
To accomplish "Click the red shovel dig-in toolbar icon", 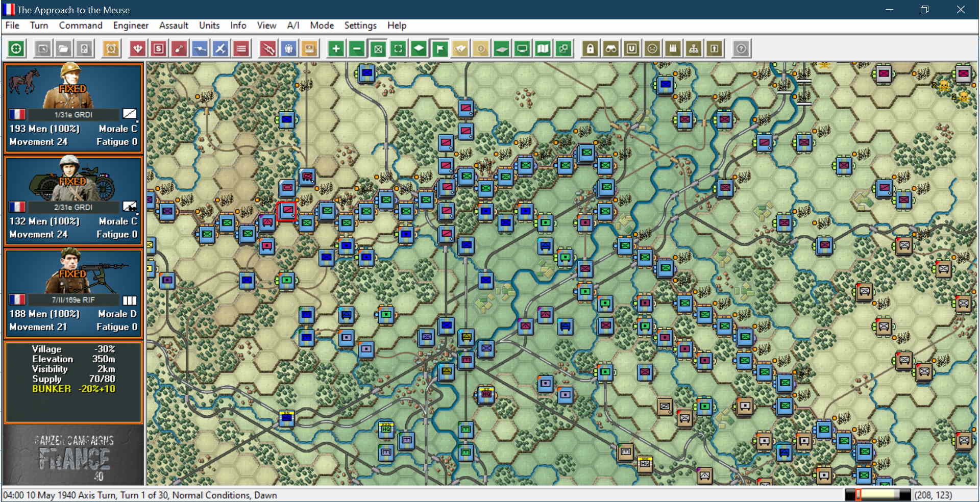I will coord(179,49).
